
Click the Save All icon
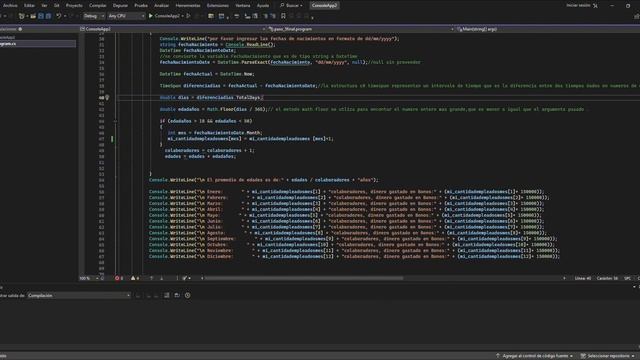click(49, 16)
